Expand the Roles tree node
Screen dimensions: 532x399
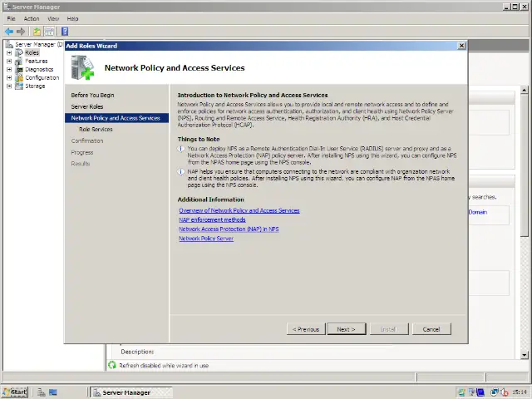point(9,52)
